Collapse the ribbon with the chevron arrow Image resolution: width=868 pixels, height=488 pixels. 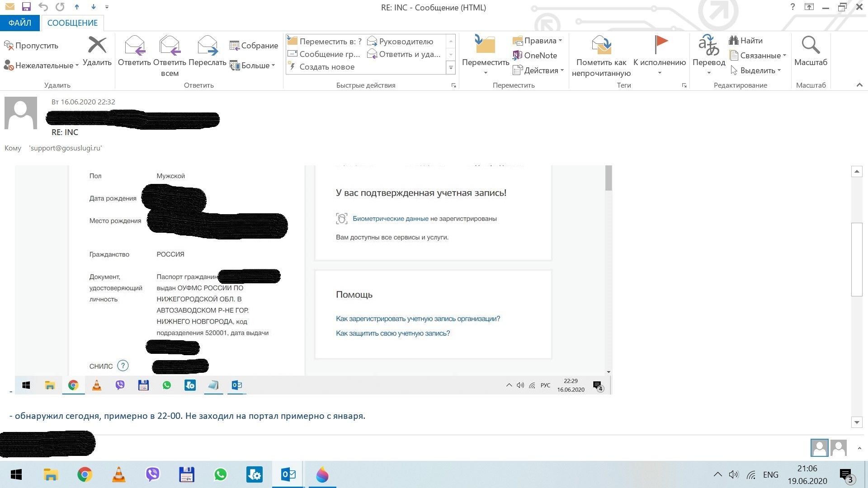pos(859,85)
